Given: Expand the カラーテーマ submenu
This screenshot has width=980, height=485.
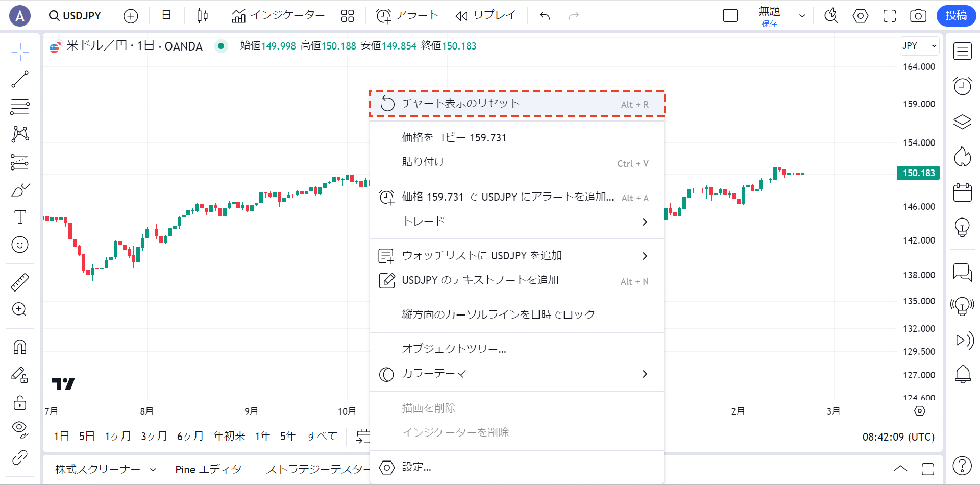Looking at the screenshot, I should click(x=517, y=374).
